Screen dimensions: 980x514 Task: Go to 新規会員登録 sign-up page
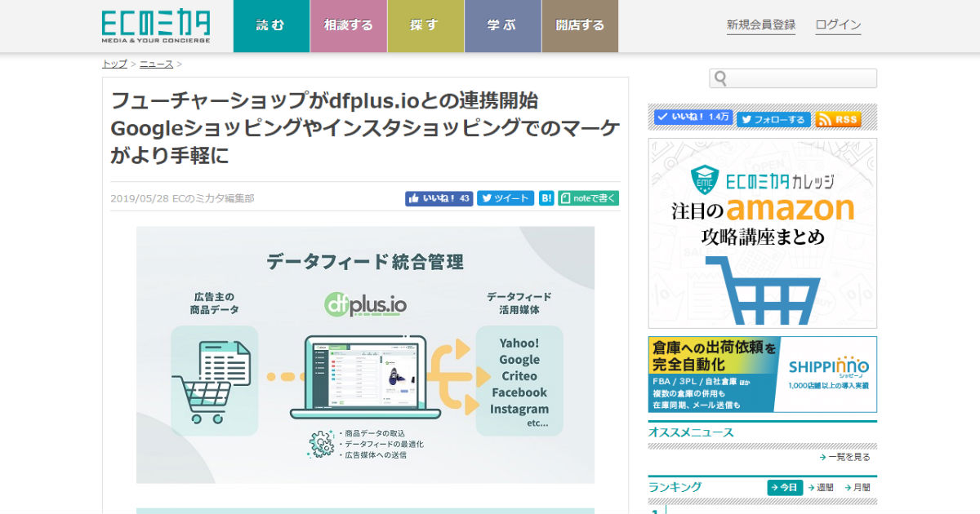pos(761,25)
